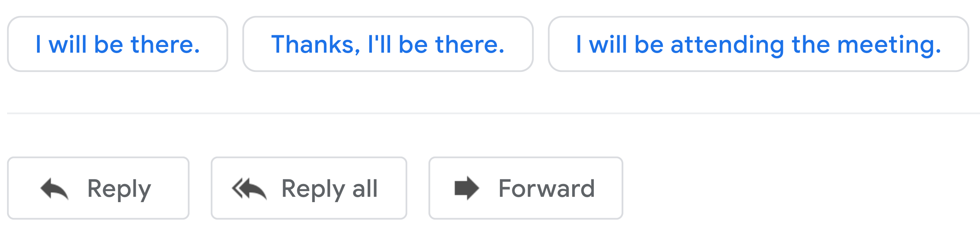Start a reply using the curved left arrow
The width and height of the screenshot is (980, 242).
tap(54, 188)
